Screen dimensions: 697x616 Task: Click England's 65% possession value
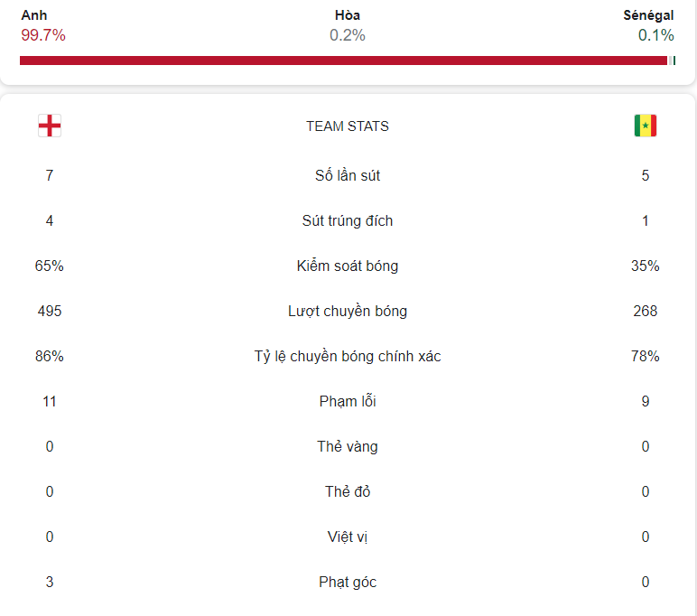(50, 266)
